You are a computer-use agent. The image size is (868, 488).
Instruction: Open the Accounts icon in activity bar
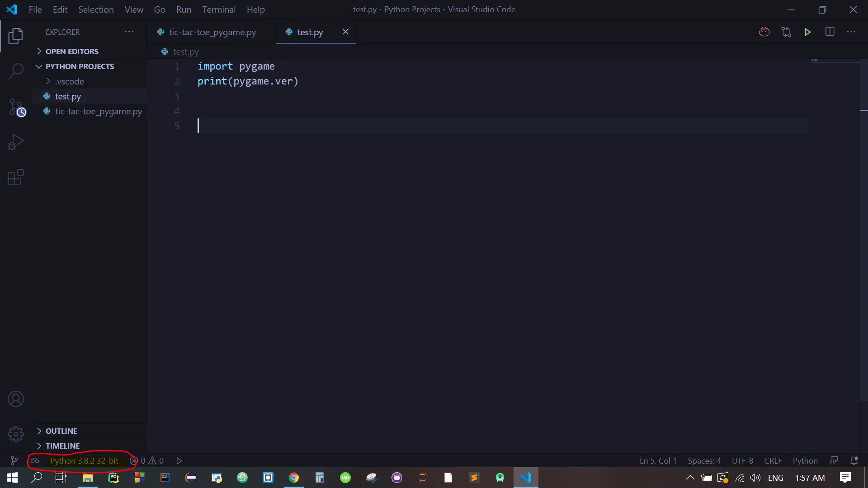[x=16, y=399]
